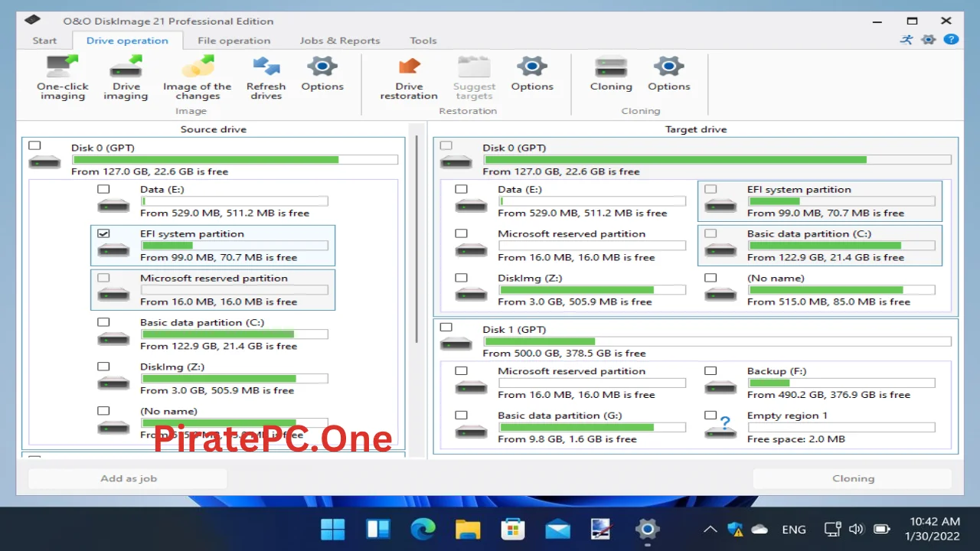Click source Disk 0 usage bar
This screenshot has height=551, width=980.
(x=235, y=160)
